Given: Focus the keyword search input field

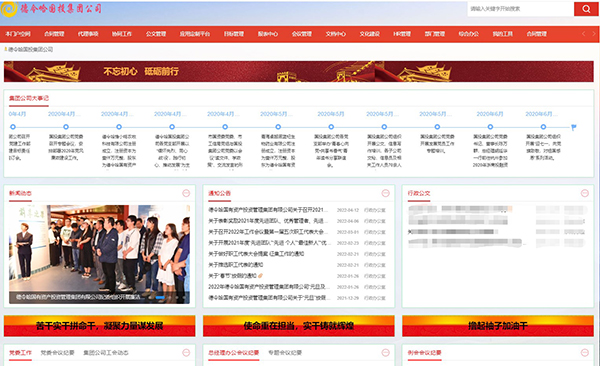Looking at the screenshot, I should coord(520,9).
